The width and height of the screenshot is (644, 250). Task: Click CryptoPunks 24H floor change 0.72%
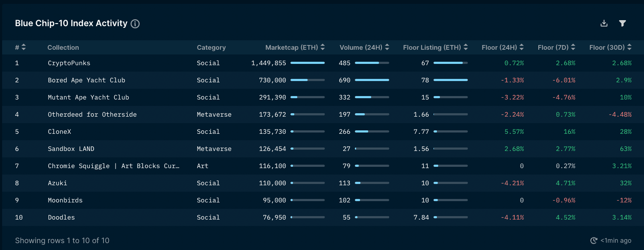[x=514, y=63]
